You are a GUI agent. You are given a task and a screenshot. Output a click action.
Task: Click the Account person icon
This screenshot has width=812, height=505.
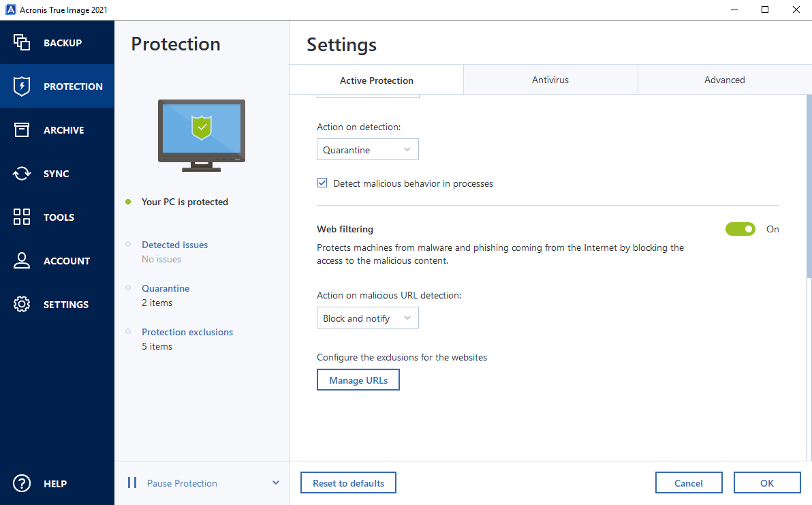click(x=22, y=261)
